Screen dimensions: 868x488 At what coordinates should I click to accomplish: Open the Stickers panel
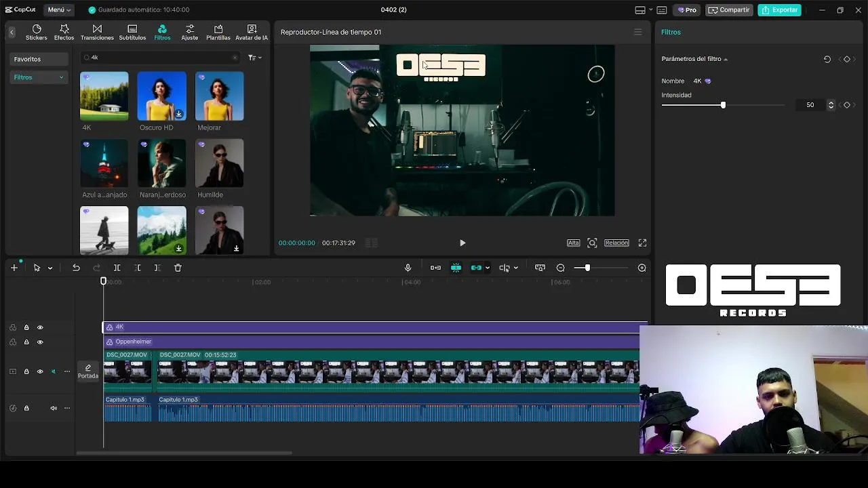37,32
